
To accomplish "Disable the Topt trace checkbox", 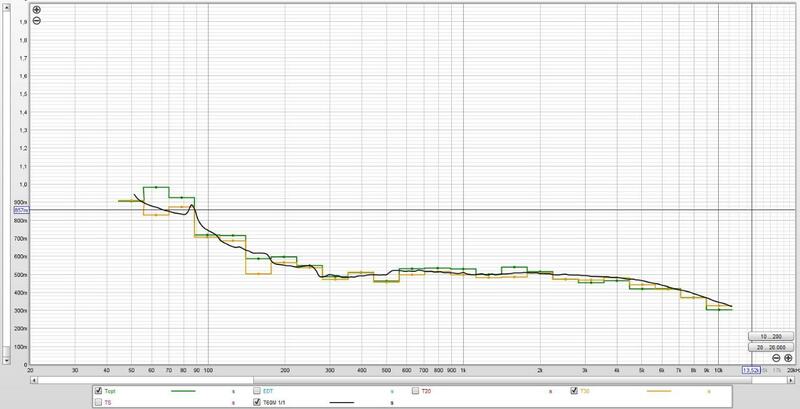I will point(97,390).
